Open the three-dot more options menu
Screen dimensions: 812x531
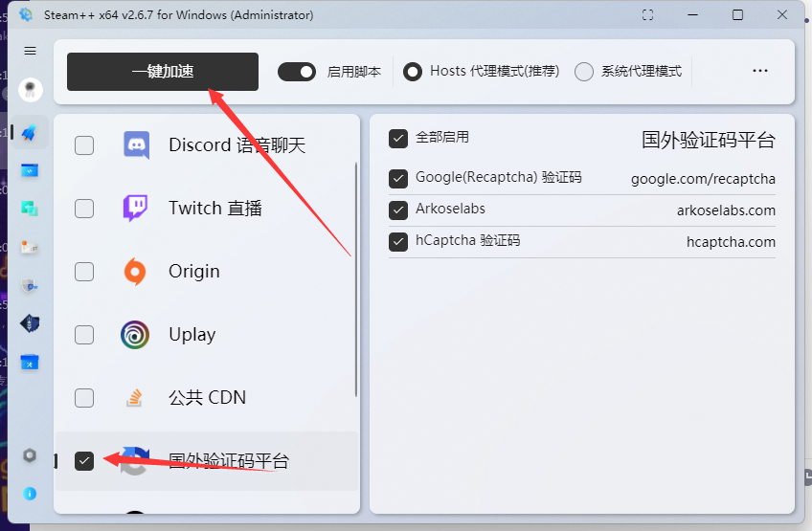click(x=760, y=72)
